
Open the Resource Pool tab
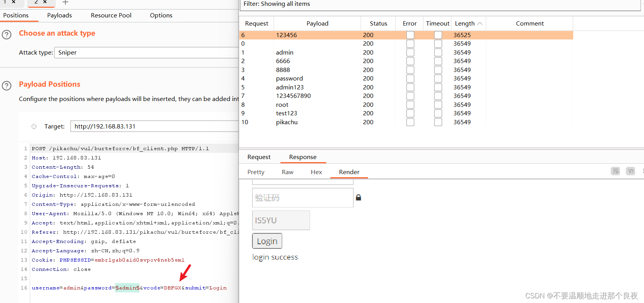tap(111, 15)
